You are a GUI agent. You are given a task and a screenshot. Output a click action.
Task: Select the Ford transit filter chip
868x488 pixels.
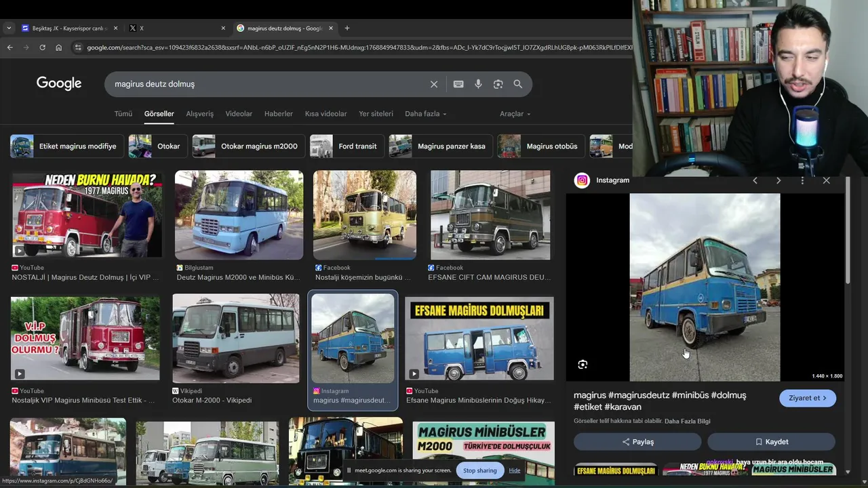click(x=347, y=146)
